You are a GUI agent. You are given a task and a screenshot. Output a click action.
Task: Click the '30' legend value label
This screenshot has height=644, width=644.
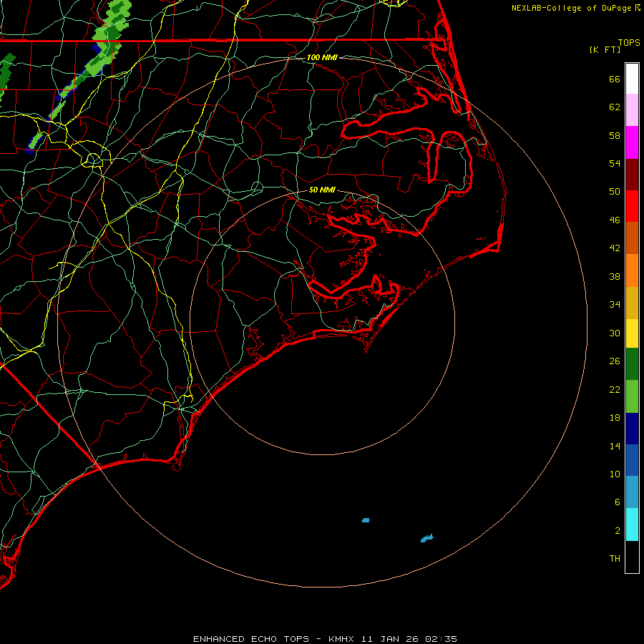615,333
